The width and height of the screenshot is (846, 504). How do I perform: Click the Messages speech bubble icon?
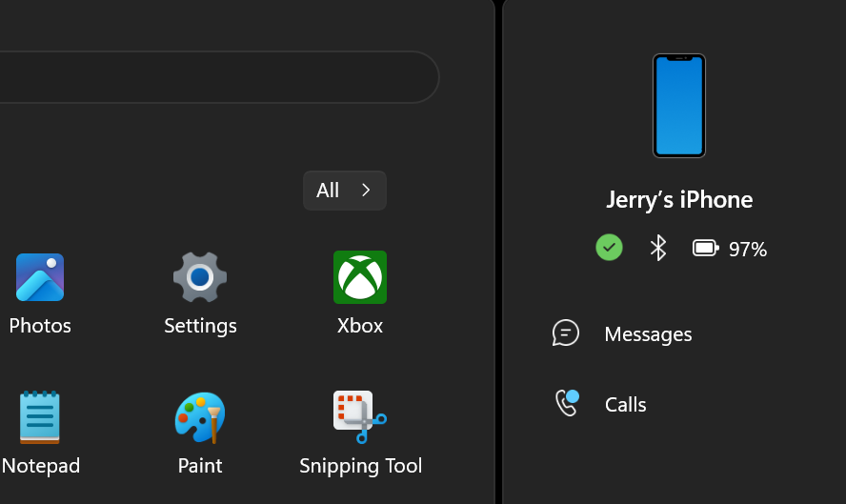(566, 333)
